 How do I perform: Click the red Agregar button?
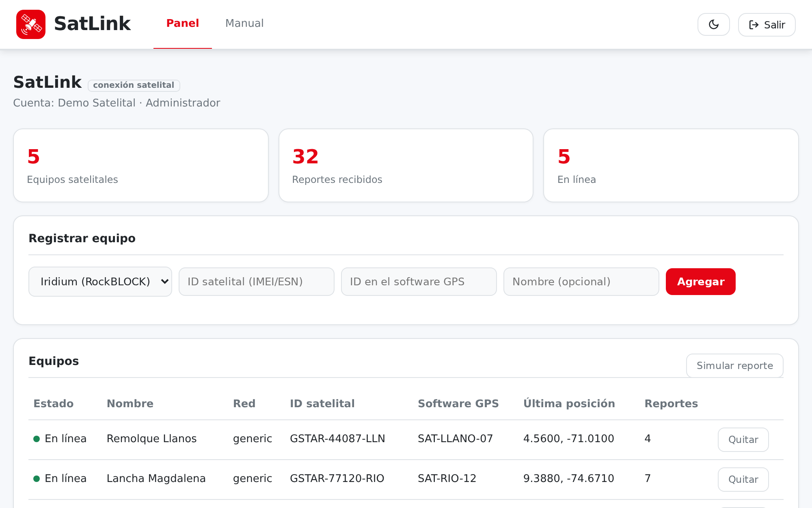coord(701,282)
